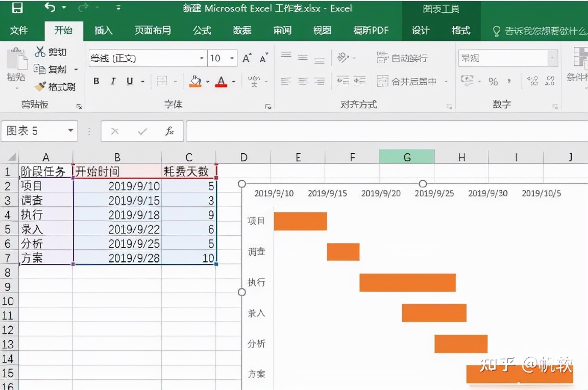Open the fill color dropdown arrow
Image resolution: width=588 pixels, height=390 pixels.
209,81
